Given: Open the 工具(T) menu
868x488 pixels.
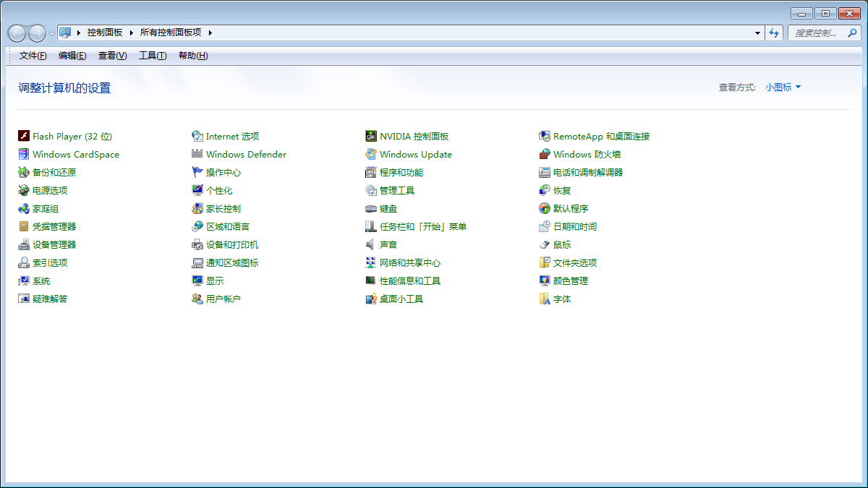Looking at the screenshot, I should click(153, 56).
